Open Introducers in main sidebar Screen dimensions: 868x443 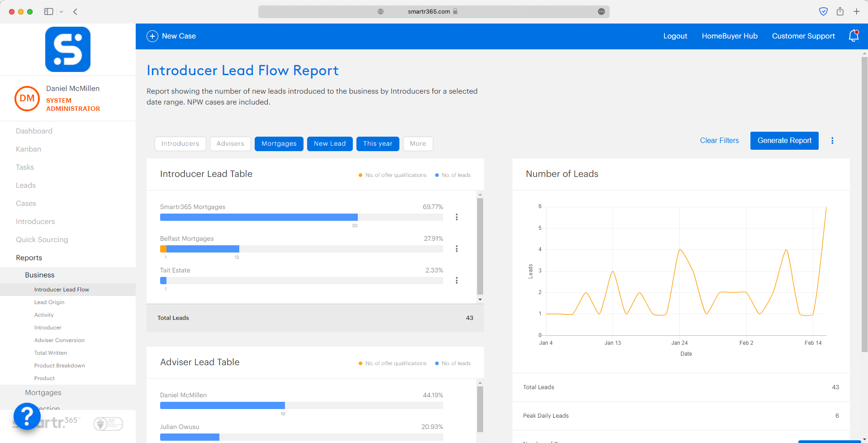tap(35, 221)
